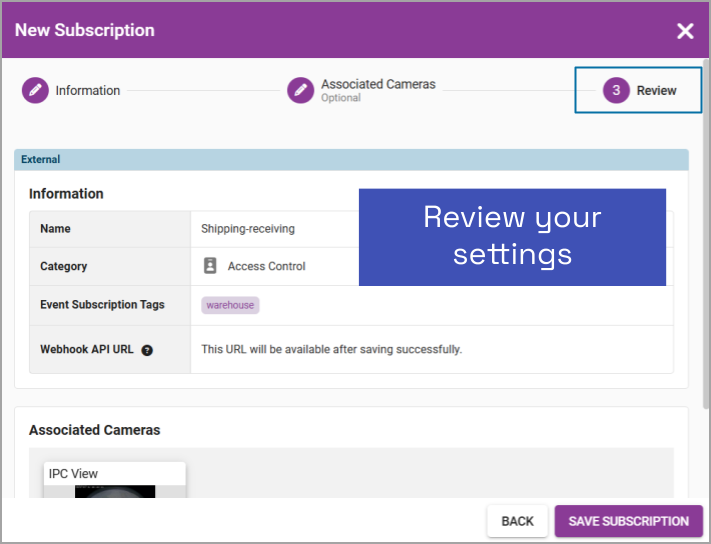The image size is (711, 544).
Task: Click the step 3 circle icon
Action: [x=616, y=91]
